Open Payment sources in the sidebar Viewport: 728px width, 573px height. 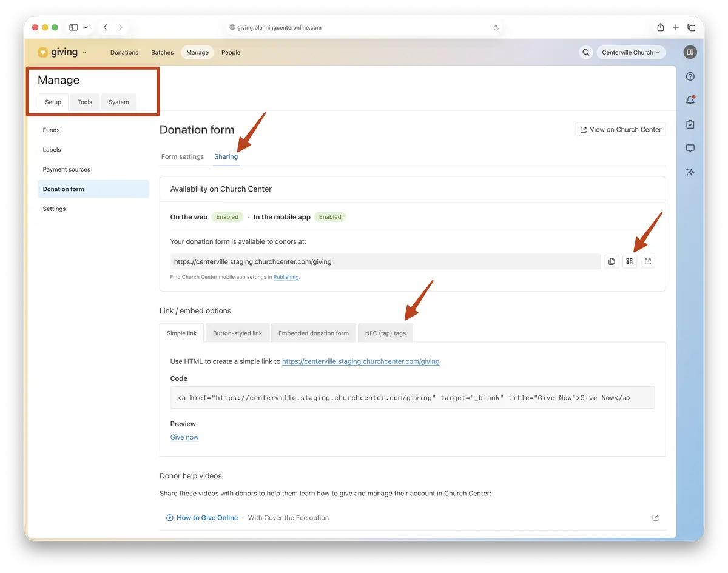pyautogui.click(x=93, y=169)
